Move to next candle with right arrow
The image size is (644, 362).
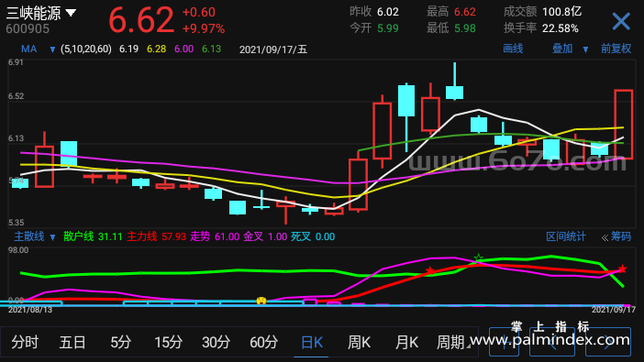click(608, 342)
